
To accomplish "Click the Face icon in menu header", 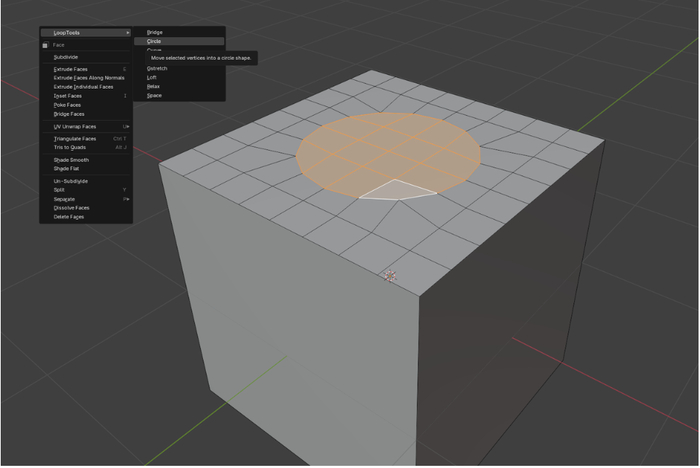I will pos(45,45).
